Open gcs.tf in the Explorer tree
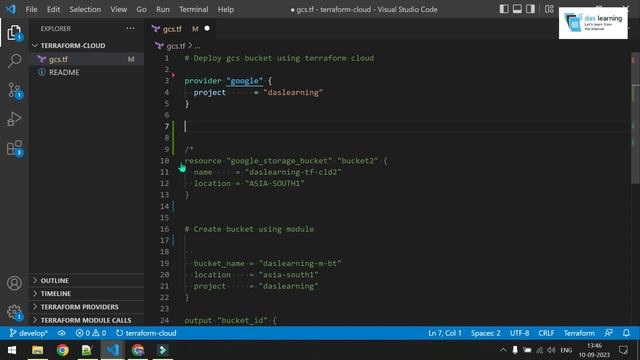 tap(87, 59)
